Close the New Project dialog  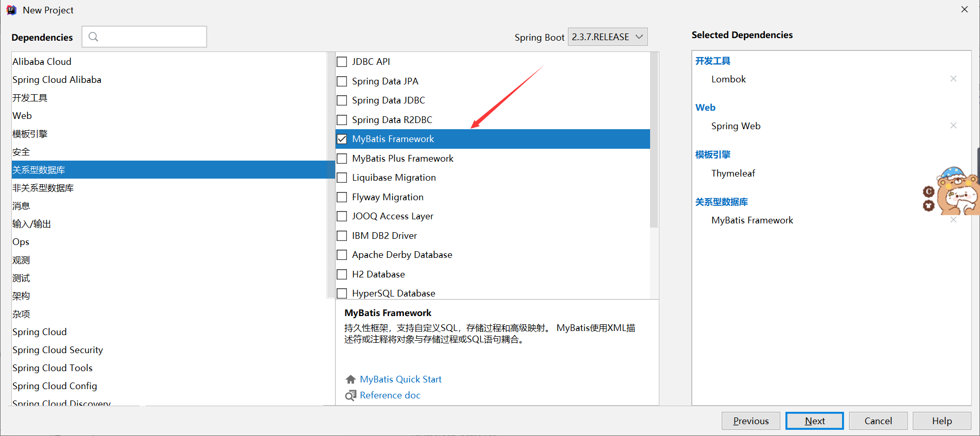965,9
